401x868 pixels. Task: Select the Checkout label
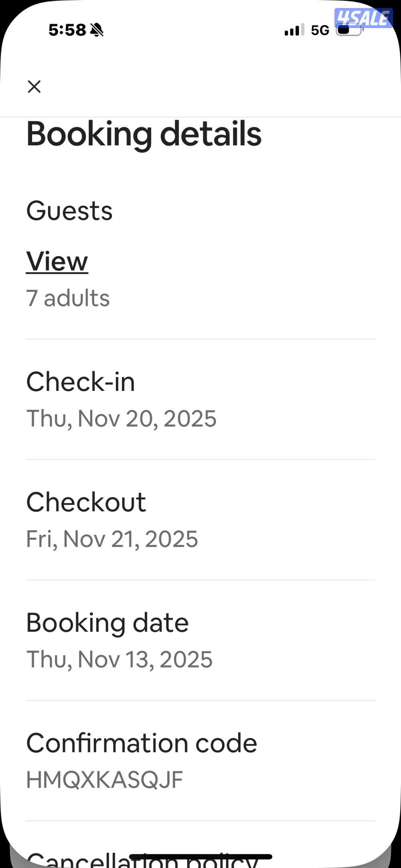[86, 502]
